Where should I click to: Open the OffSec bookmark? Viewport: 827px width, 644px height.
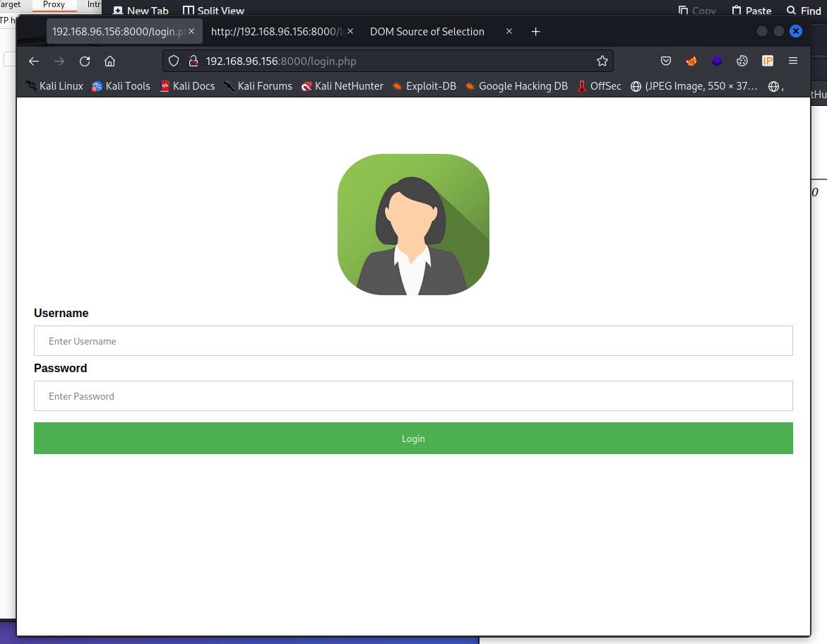pos(599,86)
